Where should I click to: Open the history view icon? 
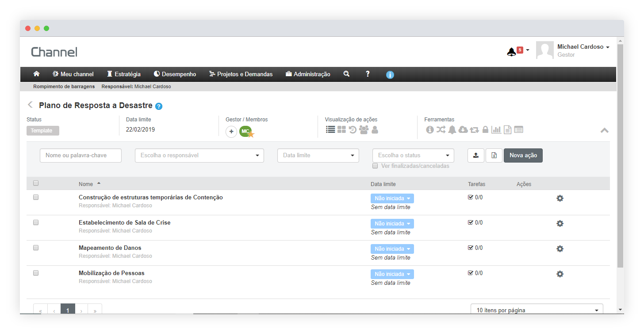[x=353, y=129]
